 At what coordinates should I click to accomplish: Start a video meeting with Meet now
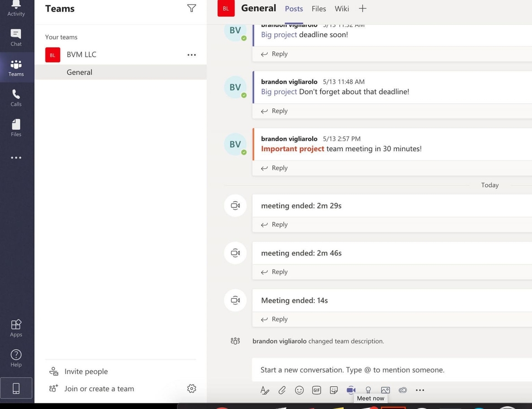tap(351, 390)
